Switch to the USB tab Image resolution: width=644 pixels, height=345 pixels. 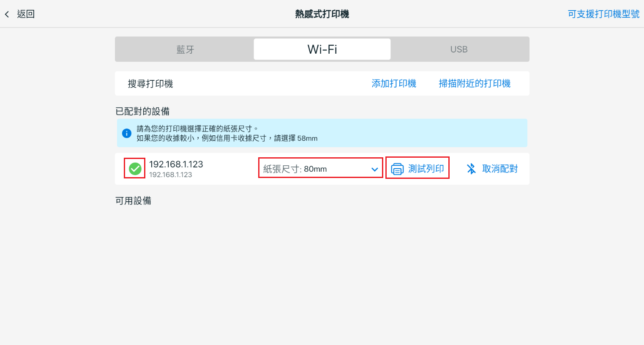(459, 49)
